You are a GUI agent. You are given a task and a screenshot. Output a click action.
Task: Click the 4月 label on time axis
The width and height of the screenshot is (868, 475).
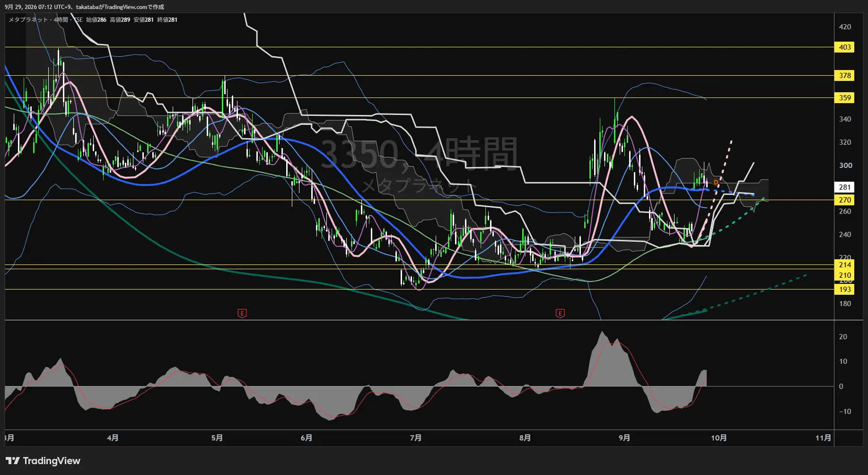(x=113, y=438)
